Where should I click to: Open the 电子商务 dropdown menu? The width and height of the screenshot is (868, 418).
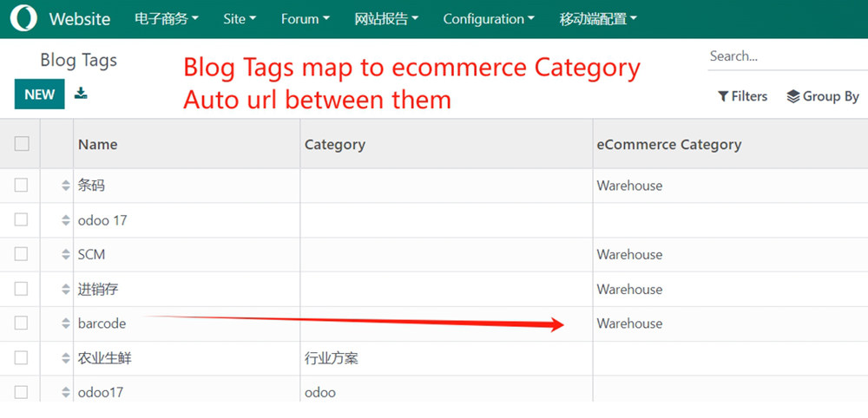(167, 19)
